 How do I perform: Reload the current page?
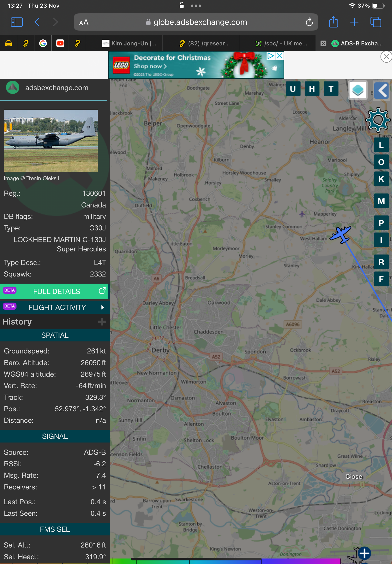coord(309,22)
